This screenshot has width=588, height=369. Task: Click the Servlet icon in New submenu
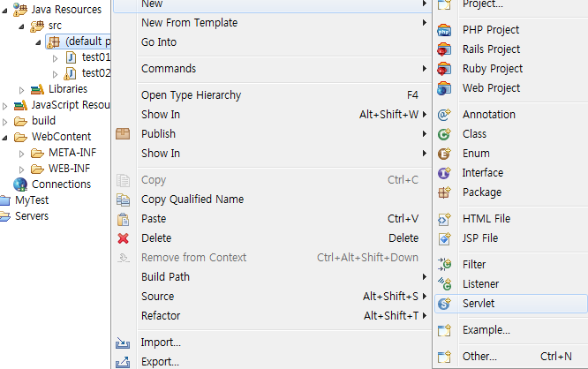click(x=444, y=304)
